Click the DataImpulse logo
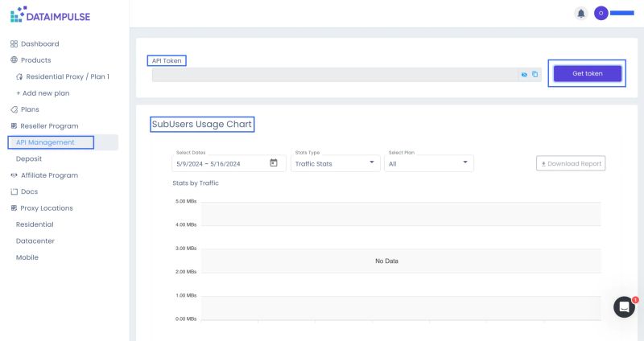Screen dimensions: 644x341 click(x=50, y=14)
